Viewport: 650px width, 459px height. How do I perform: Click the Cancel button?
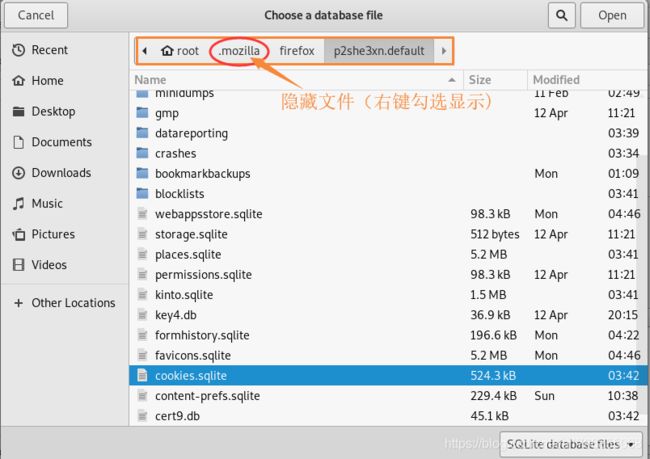tap(36, 15)
